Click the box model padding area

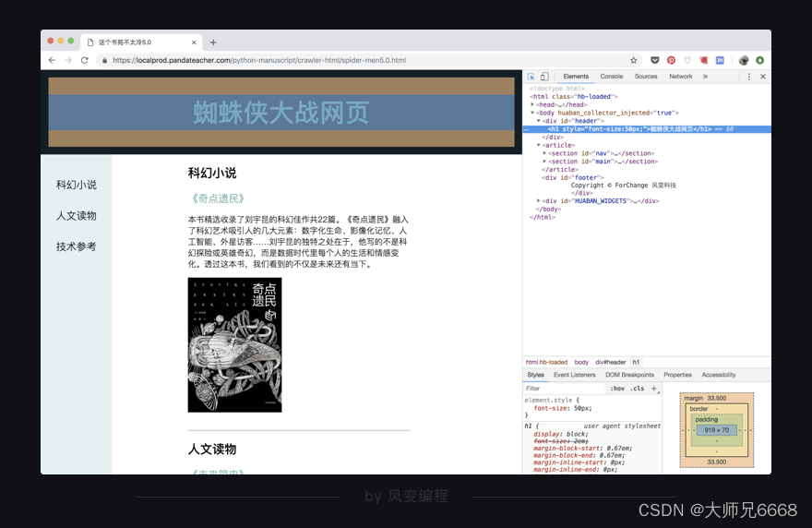[x=707, y=420]
